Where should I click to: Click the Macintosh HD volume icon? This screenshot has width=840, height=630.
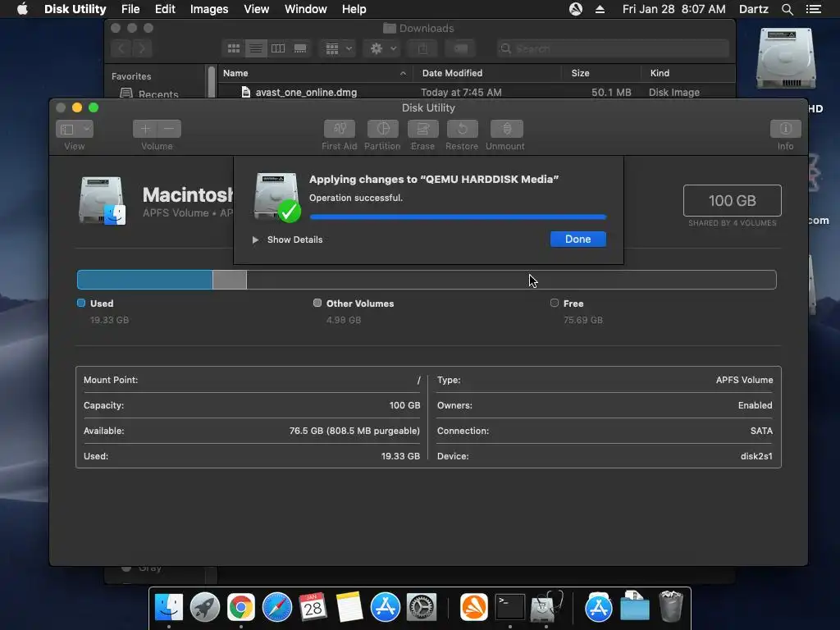coord(102,200)
